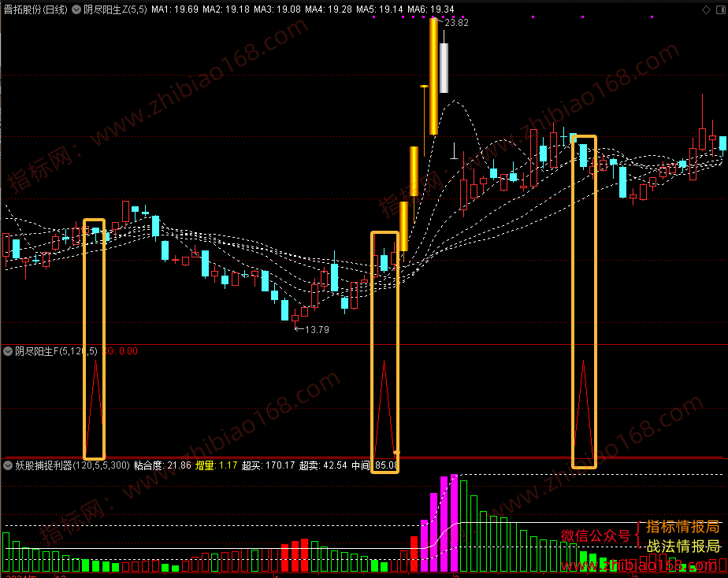The image size is (728, 578).
Task: Open the 阴尽阳生F indicator panel dropdown icon
Action: [x=8, y=351]
